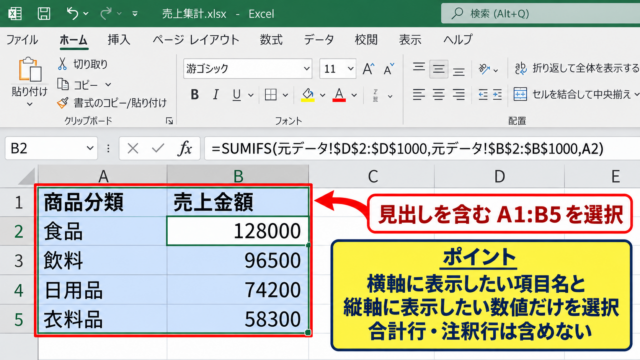
Task: Decrease font size with small A icon
Action: pos(389,69)
